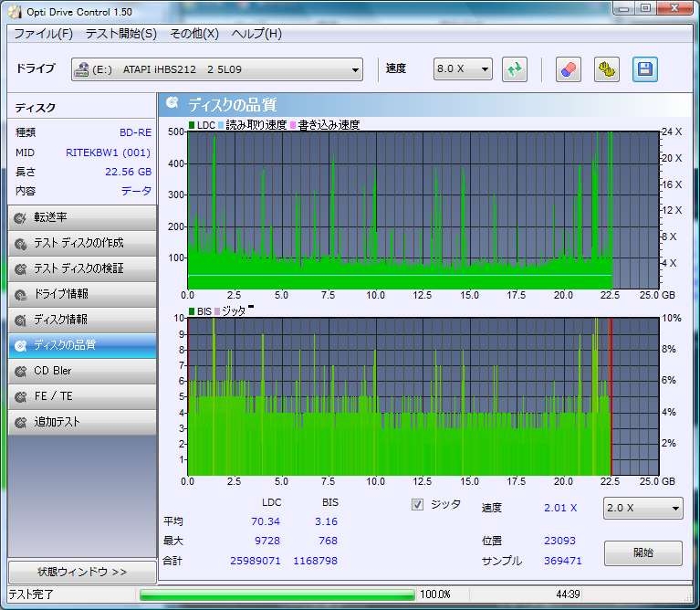The width and height of the screenshot is (700, 610).
Task: Click the 開始 button
Action: tap(643, 553)
